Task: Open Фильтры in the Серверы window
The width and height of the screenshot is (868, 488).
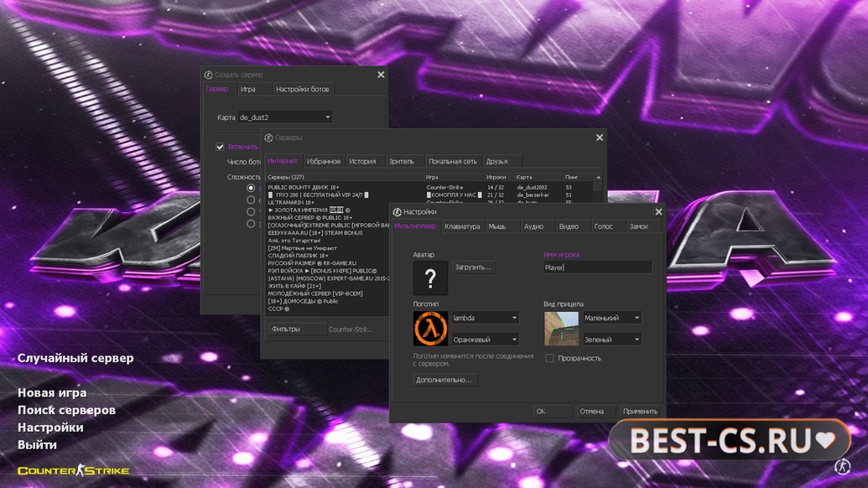Action: click(297, 330)
